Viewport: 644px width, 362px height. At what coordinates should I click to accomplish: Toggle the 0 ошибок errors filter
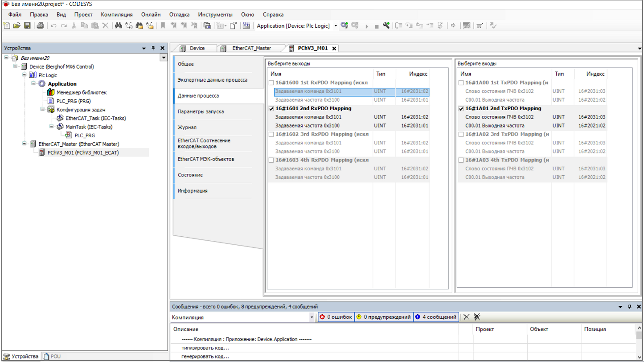pos(336,317)
